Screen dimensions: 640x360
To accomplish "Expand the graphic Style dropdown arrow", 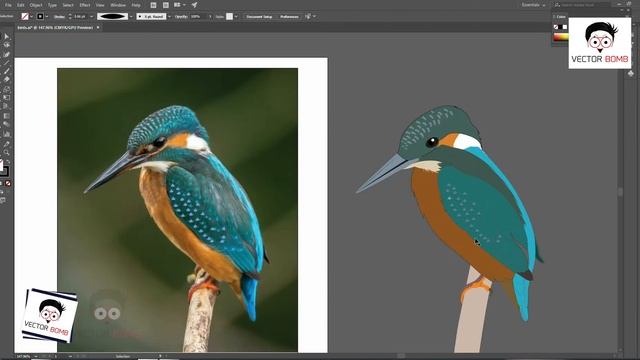I will click(x=236, y=17).
